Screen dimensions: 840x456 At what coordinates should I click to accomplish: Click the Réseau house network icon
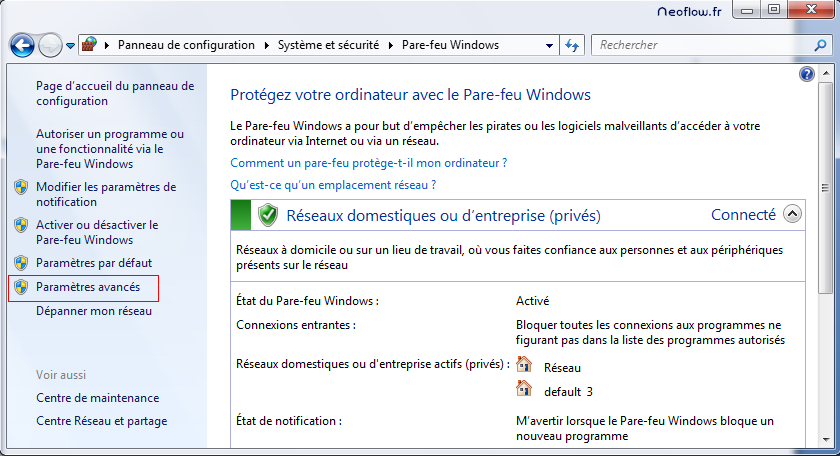point(524,366)
